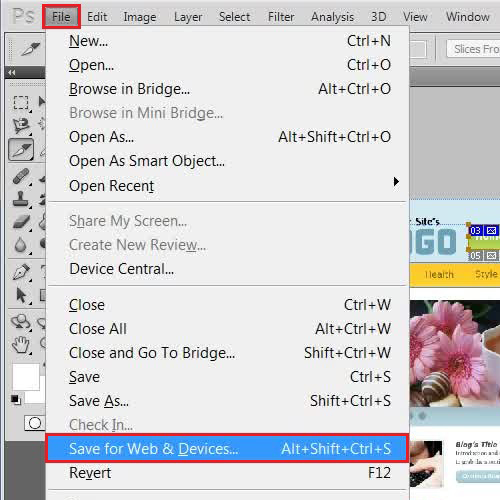Open the Image menu

coord(140,17)
